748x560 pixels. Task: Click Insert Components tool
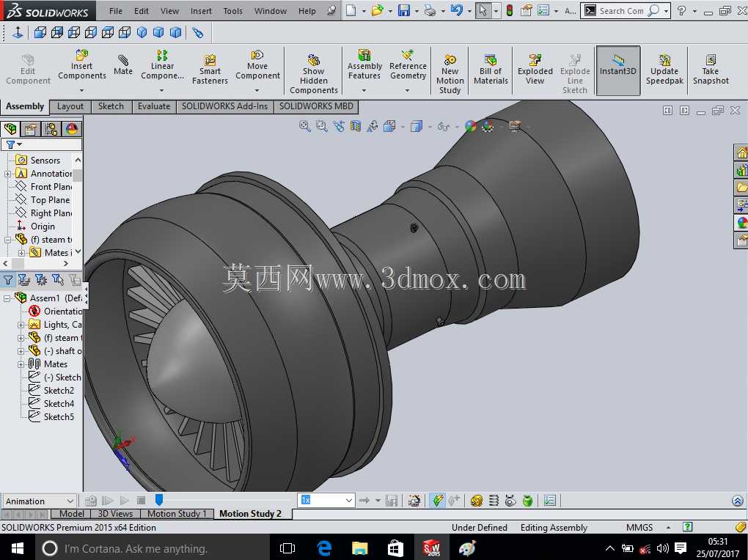81,66
